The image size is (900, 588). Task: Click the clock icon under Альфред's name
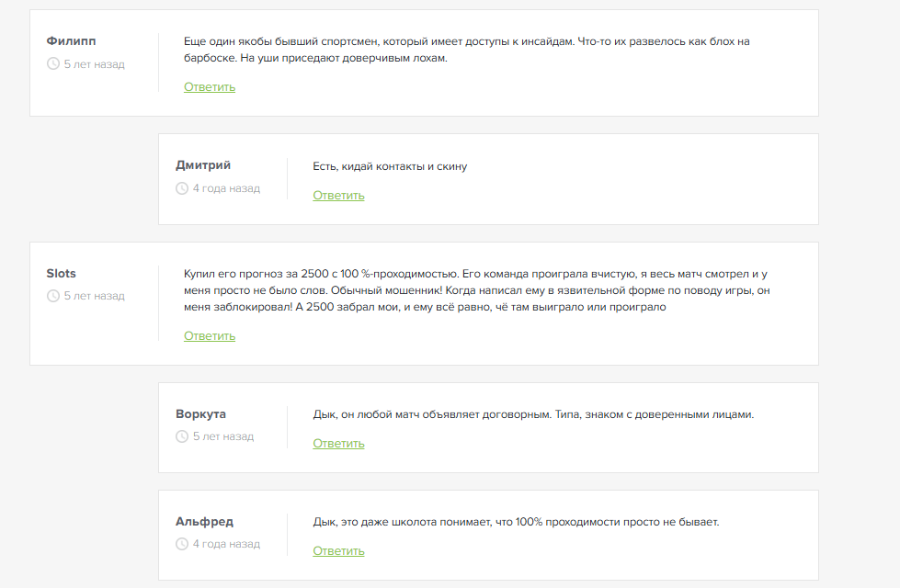(182, 544)
